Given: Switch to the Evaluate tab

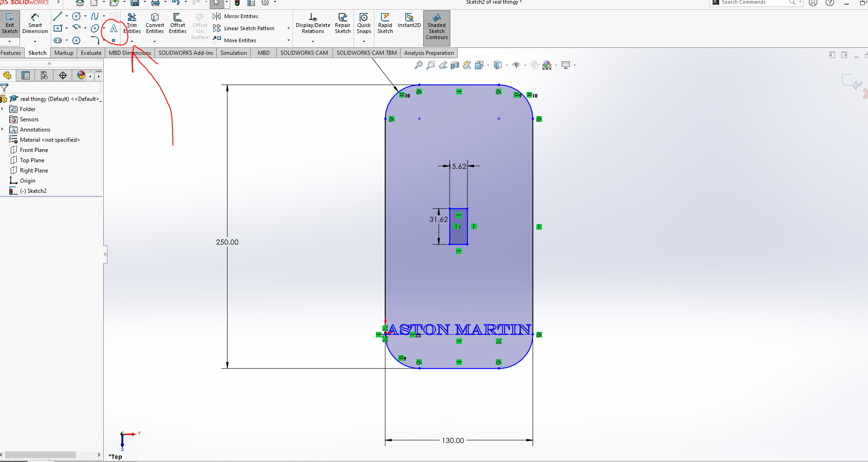Looking at the screenshot, I should [91, 53].
